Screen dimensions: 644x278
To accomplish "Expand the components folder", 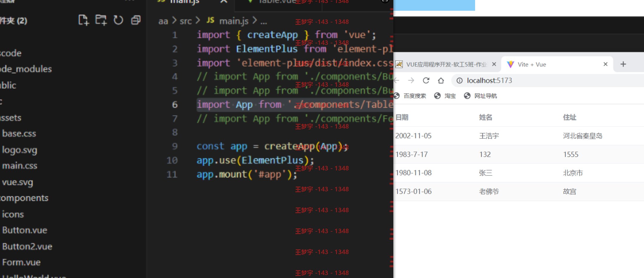I will [24, 198].
